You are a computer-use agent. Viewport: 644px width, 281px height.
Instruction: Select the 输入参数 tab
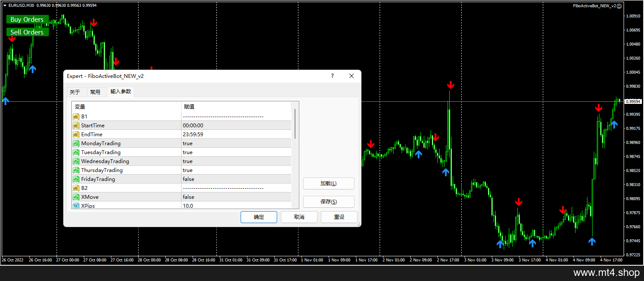pos(121,92)
